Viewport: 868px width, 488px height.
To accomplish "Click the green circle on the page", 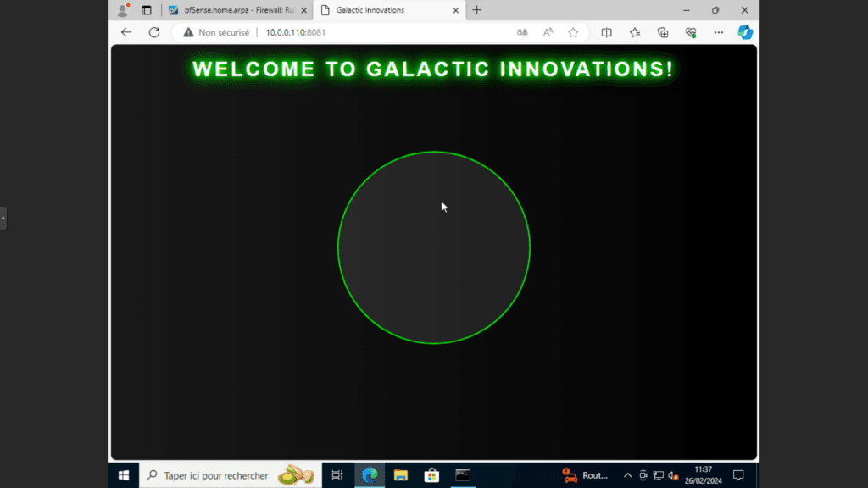I will (434, 247).
